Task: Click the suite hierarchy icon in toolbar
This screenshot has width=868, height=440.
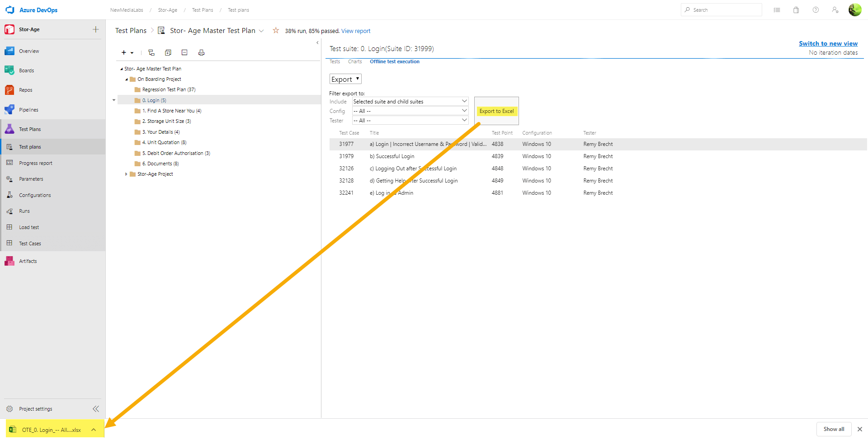Action: (151, 53)
